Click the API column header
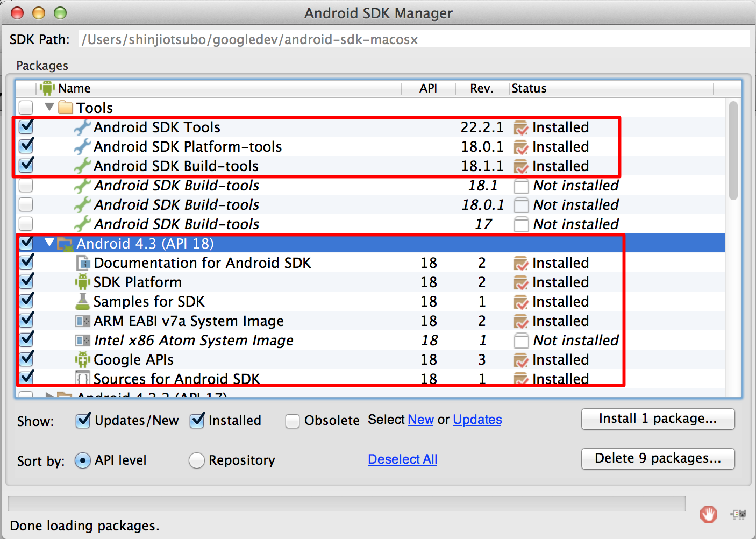Viewport: 756px width, 539px height. tap(429, 88)
